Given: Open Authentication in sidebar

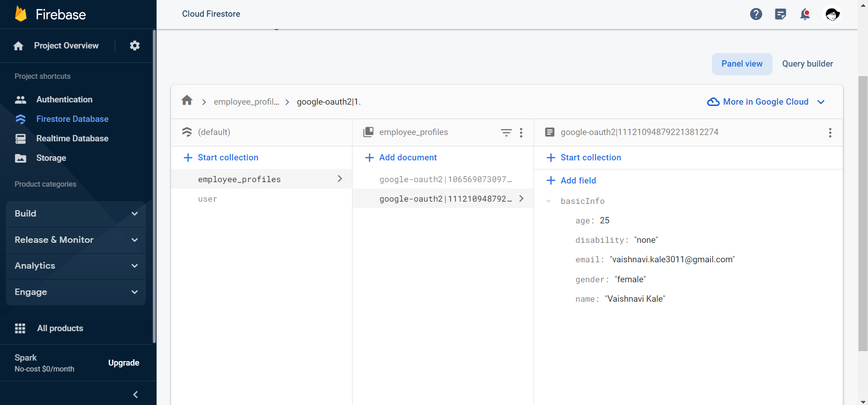Looking at the screenshot, I should pyautogui.click(x=64, y=100).
